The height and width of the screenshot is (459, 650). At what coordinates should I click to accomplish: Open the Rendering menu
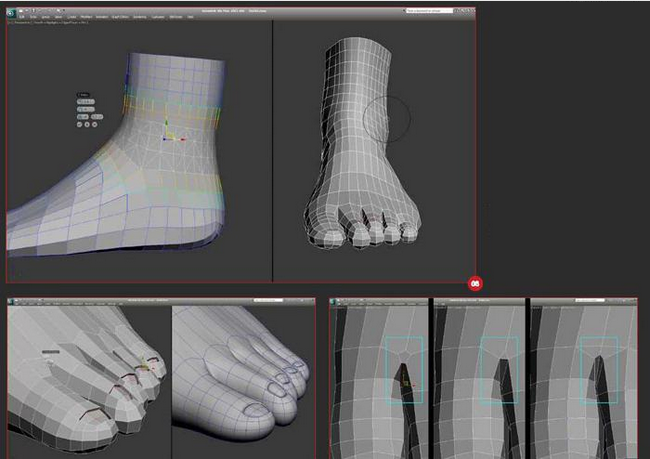tap(140, 17)
